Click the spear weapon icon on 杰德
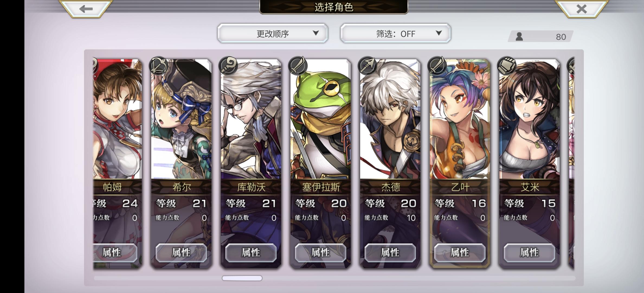Screen dimensions: 644x293 pos(368,66)
